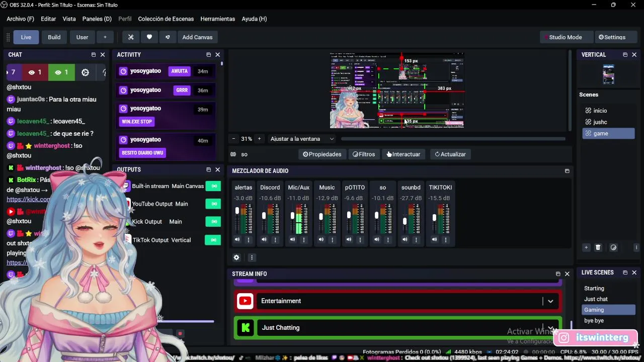Screen dimensions: 644x362
Task: Mute the Mic/Aux audio source
Action: tap(292, 240)
